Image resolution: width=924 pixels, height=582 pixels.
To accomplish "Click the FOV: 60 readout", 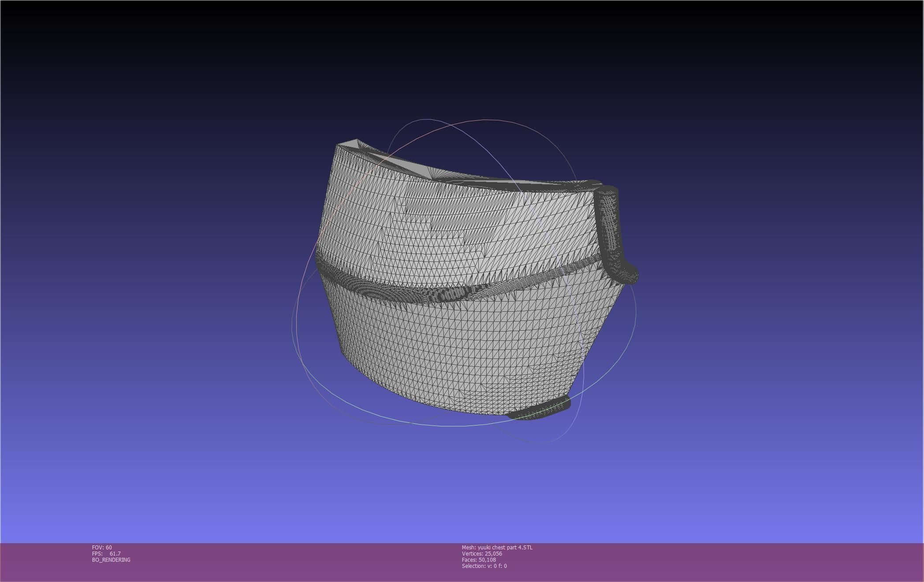I will pos(102,547).
